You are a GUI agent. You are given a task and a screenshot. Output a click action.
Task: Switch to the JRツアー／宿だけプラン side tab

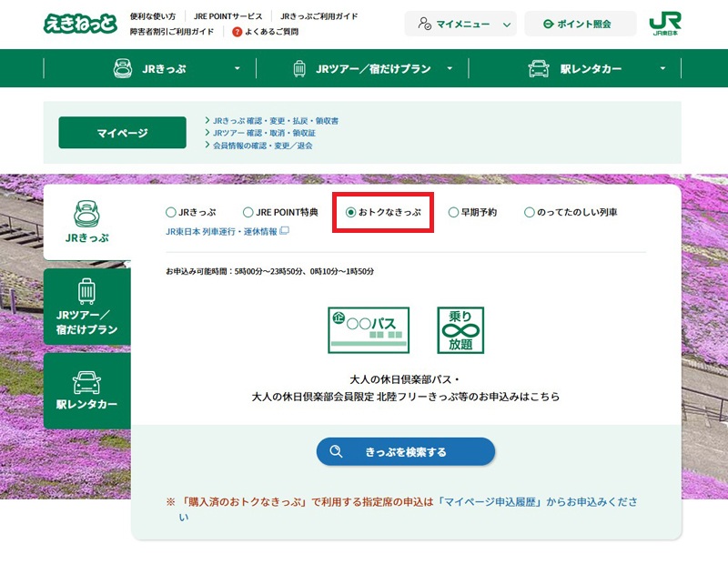pos(86,307)
